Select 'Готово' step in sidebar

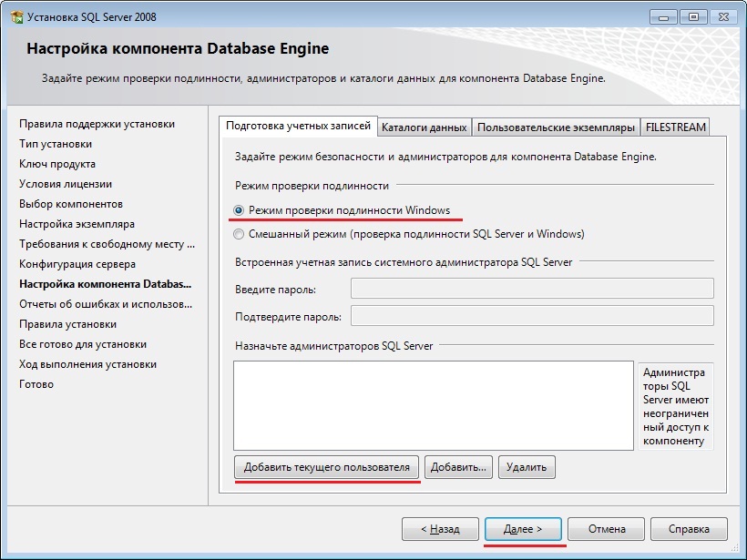coord(36,384)
